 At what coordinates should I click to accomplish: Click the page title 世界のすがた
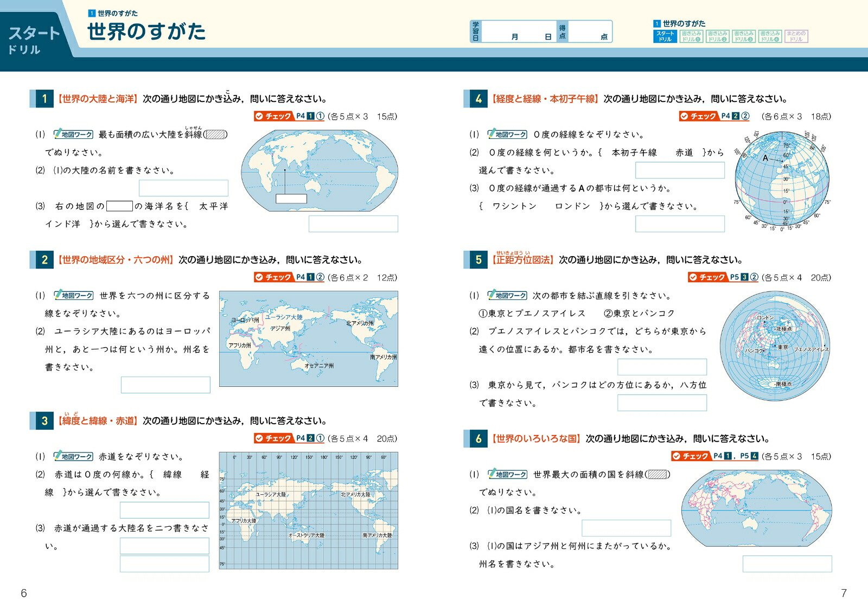pyautogui.click(x=146, y=31)
